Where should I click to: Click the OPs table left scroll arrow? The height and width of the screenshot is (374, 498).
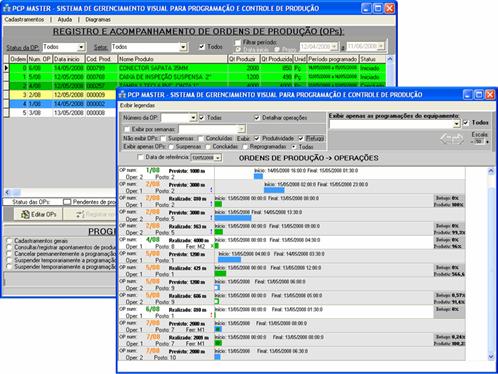click(x=8, y=192)
